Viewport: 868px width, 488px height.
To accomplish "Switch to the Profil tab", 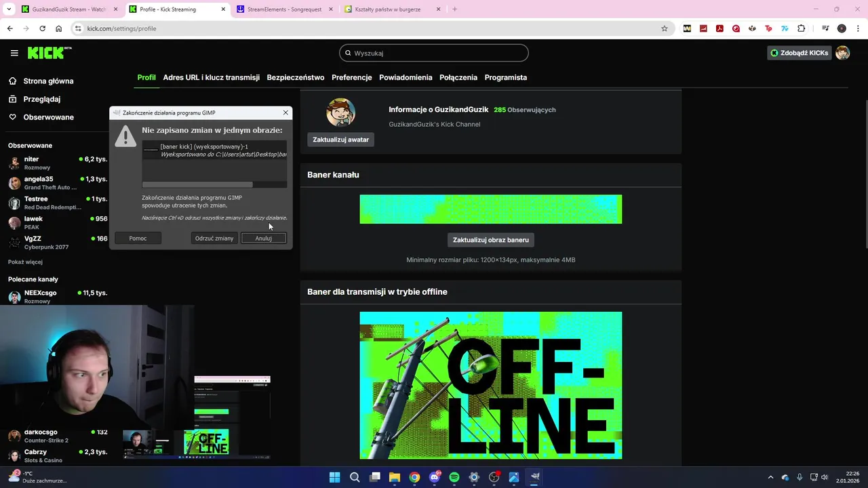I will pyautogui.click(x=146, y=77).
